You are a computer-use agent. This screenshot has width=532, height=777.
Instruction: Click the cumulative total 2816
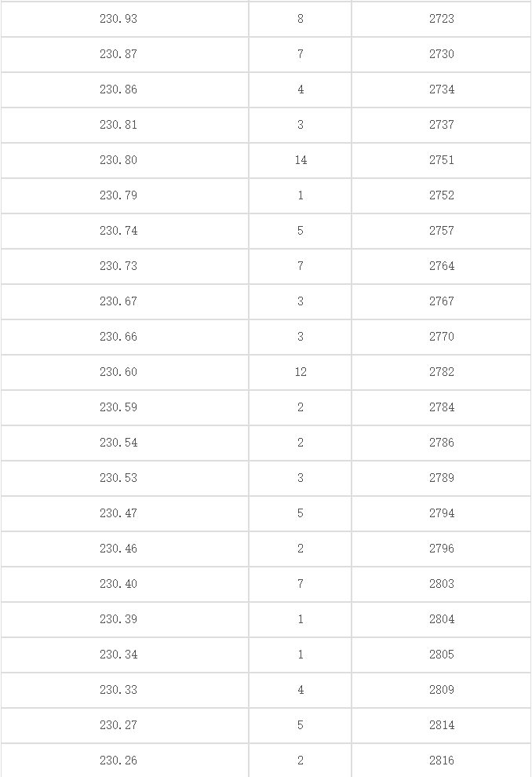click(x=441, y=761)
